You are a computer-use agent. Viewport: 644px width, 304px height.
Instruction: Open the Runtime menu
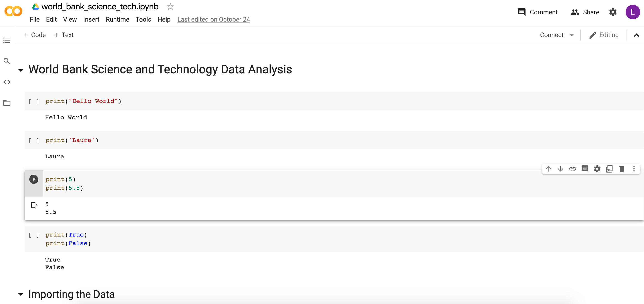tap(117, 20)
